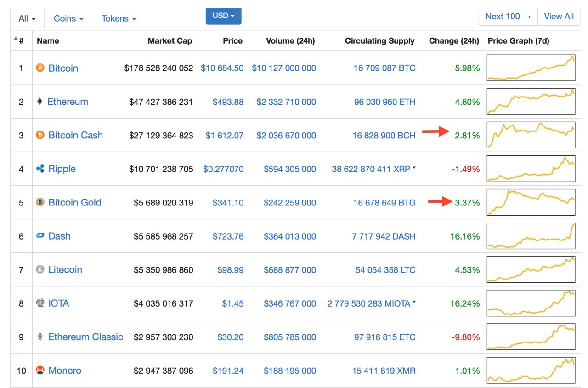Screen dimensions: 588x388
Task: Click the Ethereum diamond logo icon
Action: (40, 102)
